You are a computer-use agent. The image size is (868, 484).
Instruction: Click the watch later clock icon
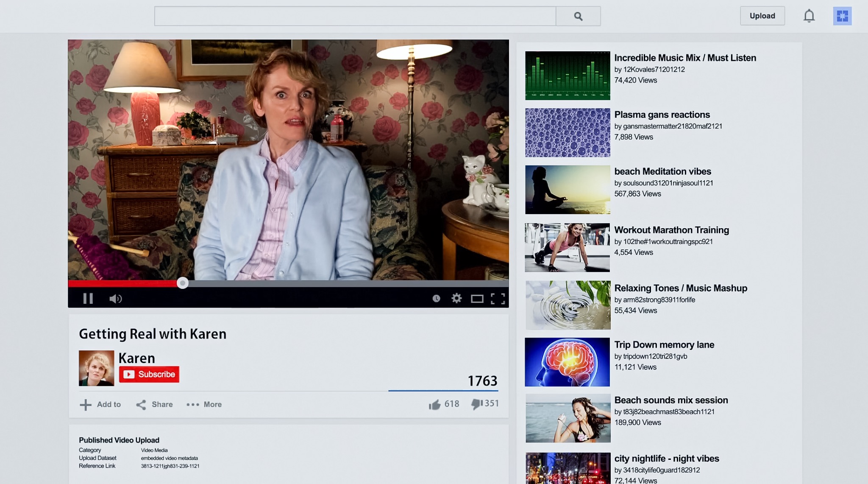click(436, 299)
